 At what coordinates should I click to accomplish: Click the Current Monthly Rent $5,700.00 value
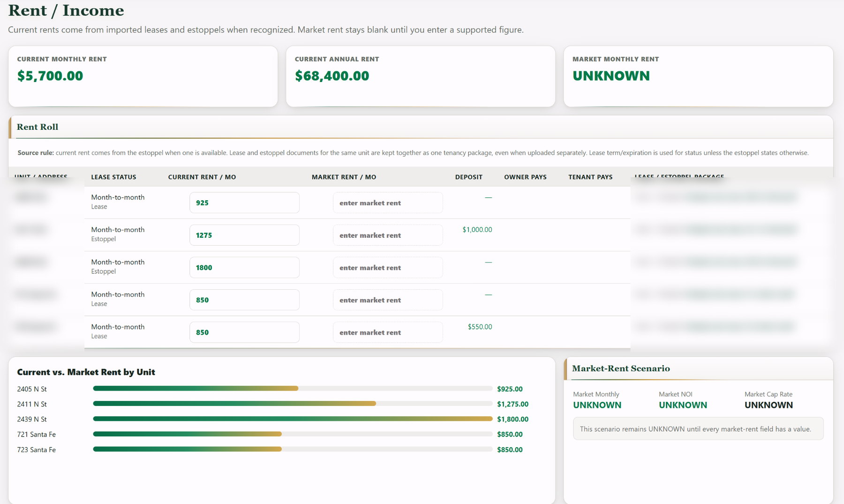tap(50, 76)
